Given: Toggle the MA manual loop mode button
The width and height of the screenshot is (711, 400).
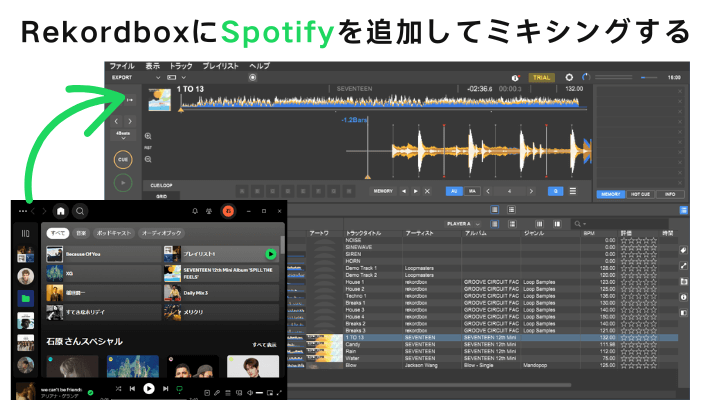Looking at the screenshot, I should tap(472, 191).
